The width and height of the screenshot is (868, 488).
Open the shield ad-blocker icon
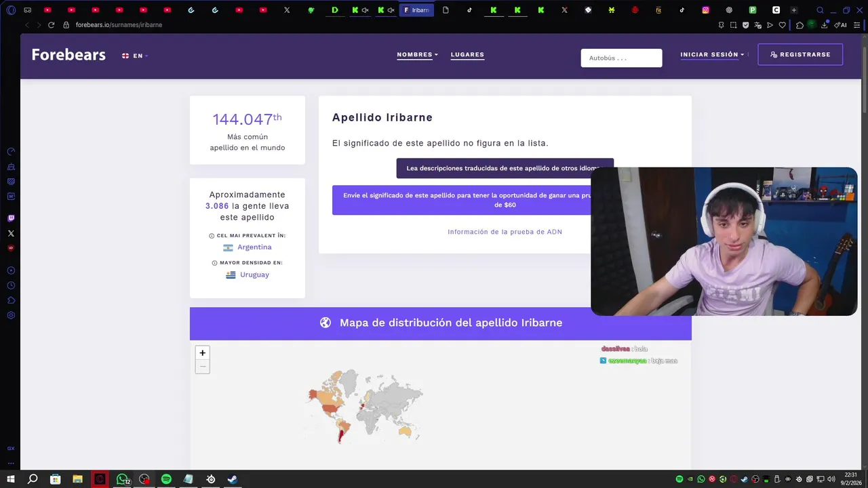[x=745, y=25]
